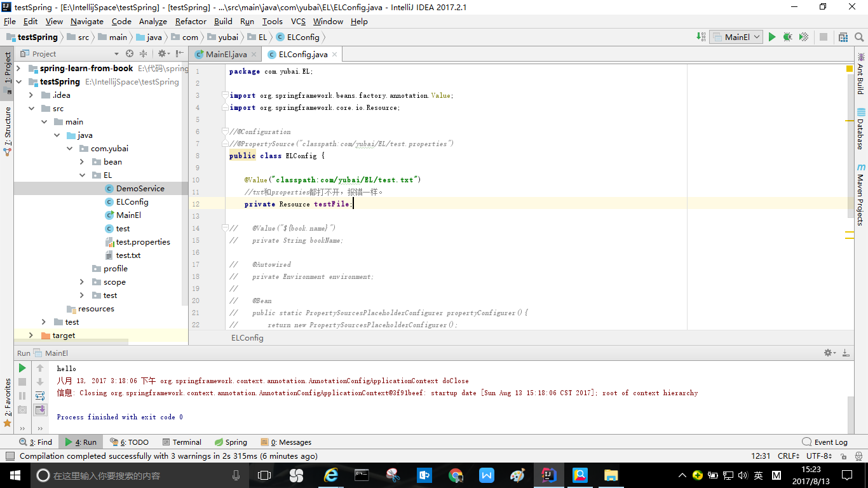Open Run panel settings gear
The image size is (868, 488).
[x=829, y=353]
